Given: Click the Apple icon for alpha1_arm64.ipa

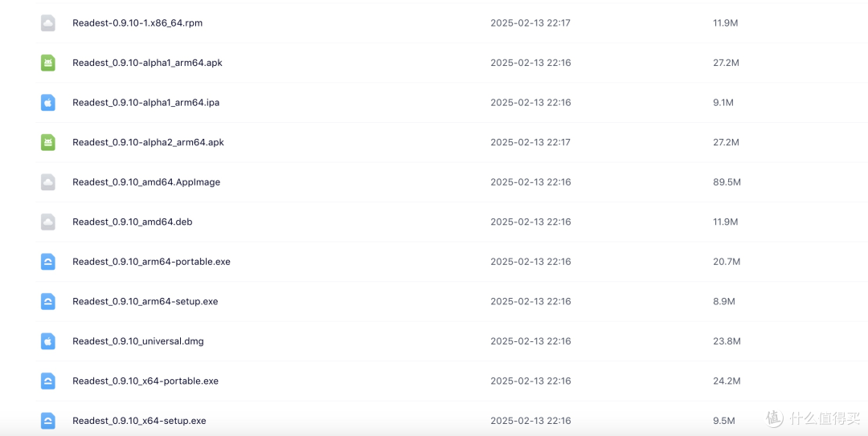Looking at the screenshot, I should point(48,103).
